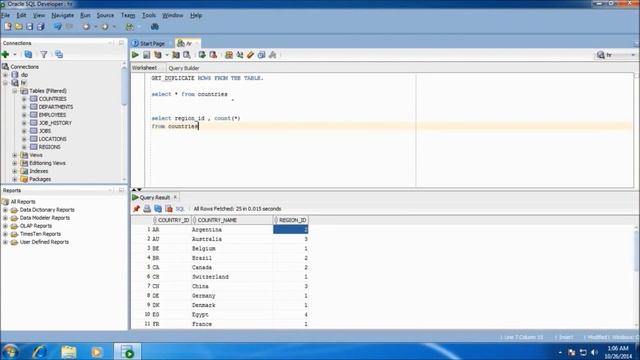Run Statement with the green play icon

coord(136,55)
